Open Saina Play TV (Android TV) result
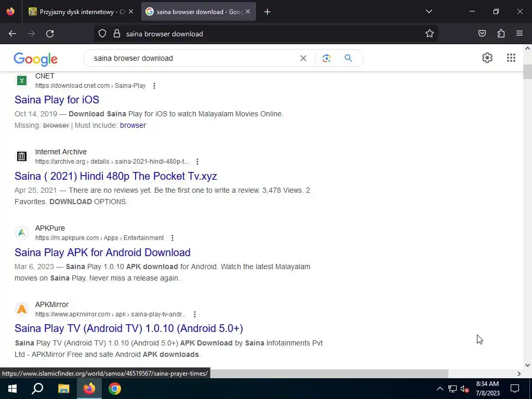532x399 pixels. point(129,328)
